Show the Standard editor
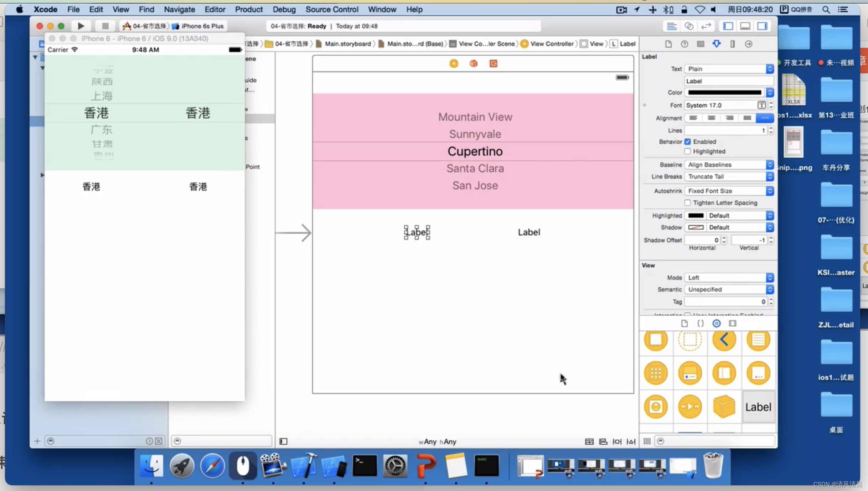 pyautogui.click(x=672, y=26)
